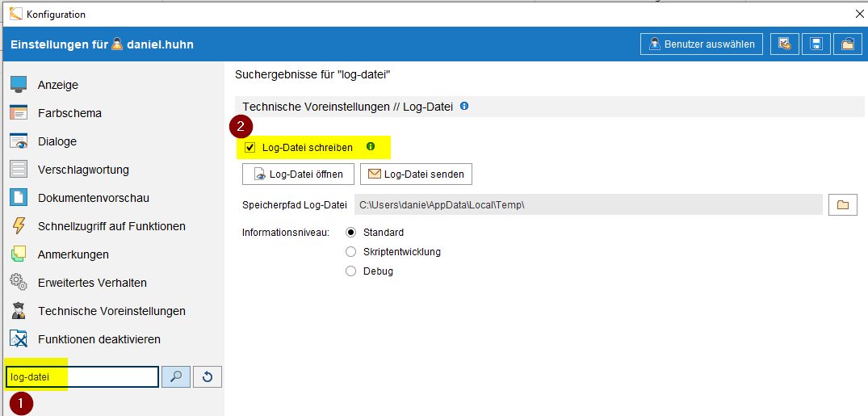
Task: Select the Farbschema sidebar icon
Action: point(19,113)
